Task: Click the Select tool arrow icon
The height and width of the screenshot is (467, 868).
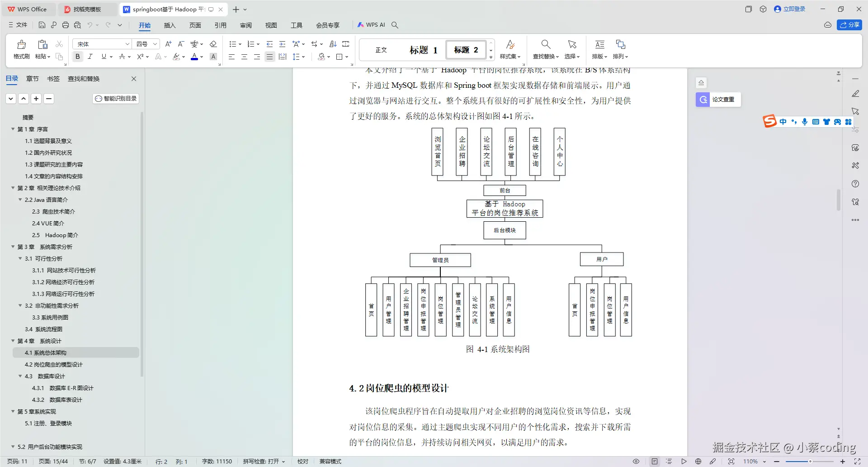Action: [x=572, y=44]
